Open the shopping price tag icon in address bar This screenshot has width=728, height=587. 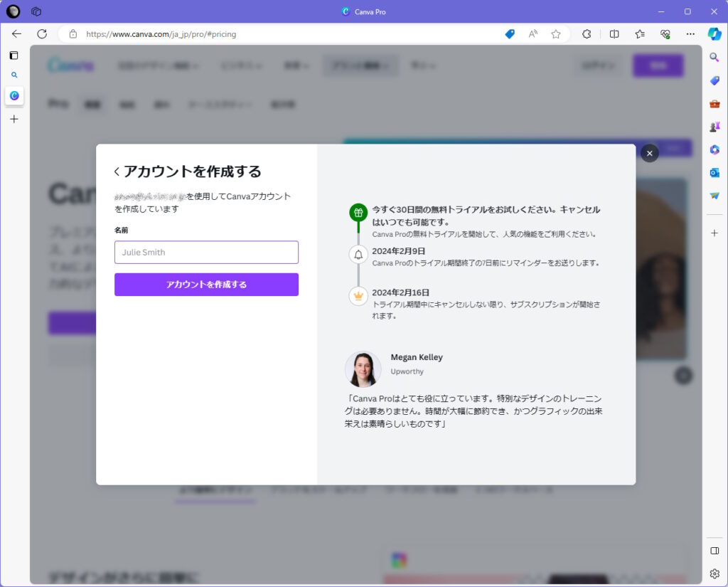pos(510,34)
